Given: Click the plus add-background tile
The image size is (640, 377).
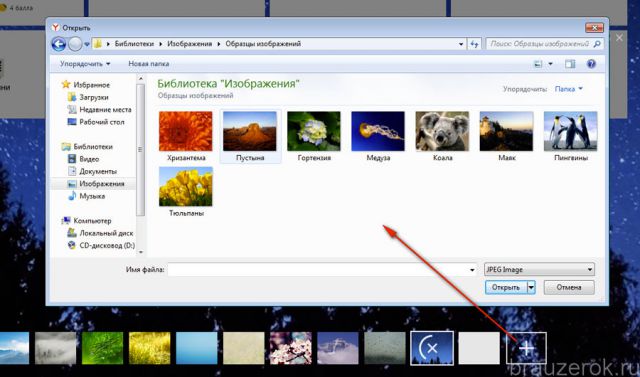Looking at the screenshot, I should coord(526,348).
